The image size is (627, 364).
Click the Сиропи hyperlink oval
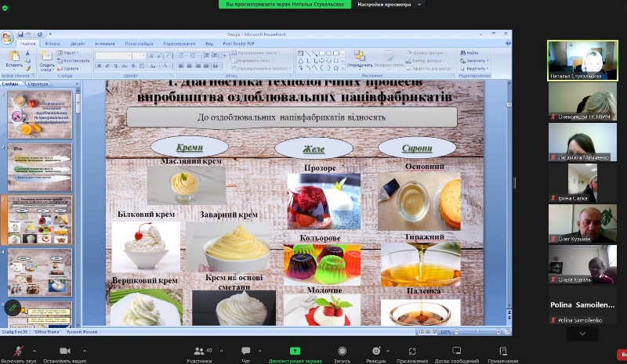pyautogui.click(x=417, y=148)
